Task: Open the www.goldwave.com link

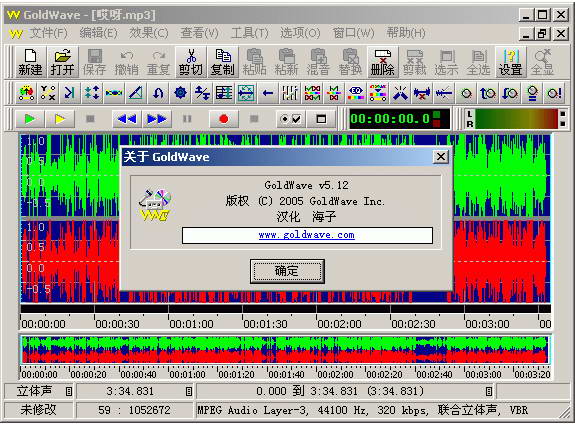Action: [307, 235]
